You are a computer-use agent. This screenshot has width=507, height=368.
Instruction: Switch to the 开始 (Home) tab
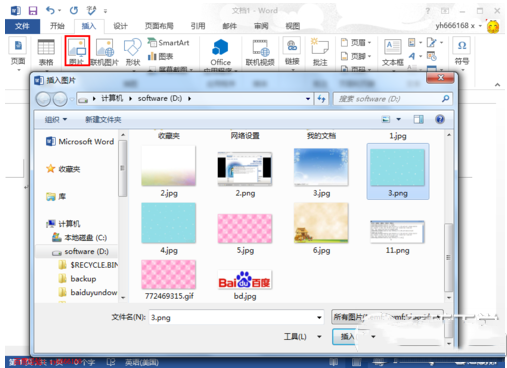pyautogui.click(x=57, y=26)
